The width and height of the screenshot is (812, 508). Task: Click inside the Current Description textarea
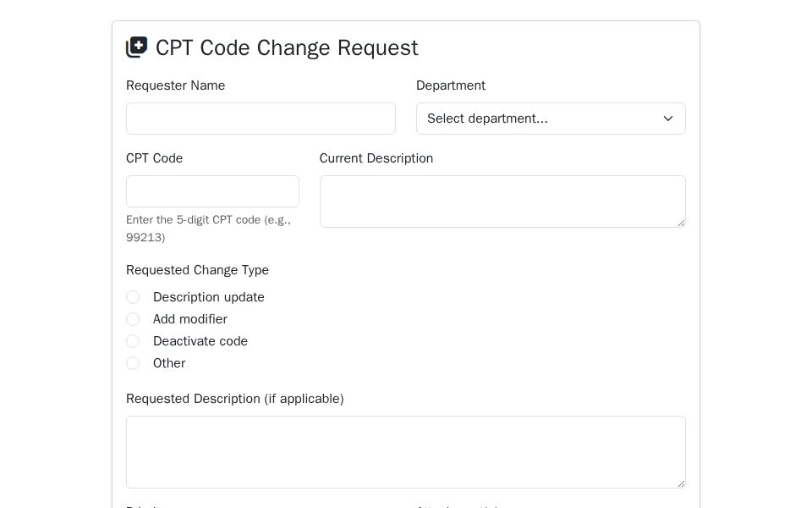[502, 201]
